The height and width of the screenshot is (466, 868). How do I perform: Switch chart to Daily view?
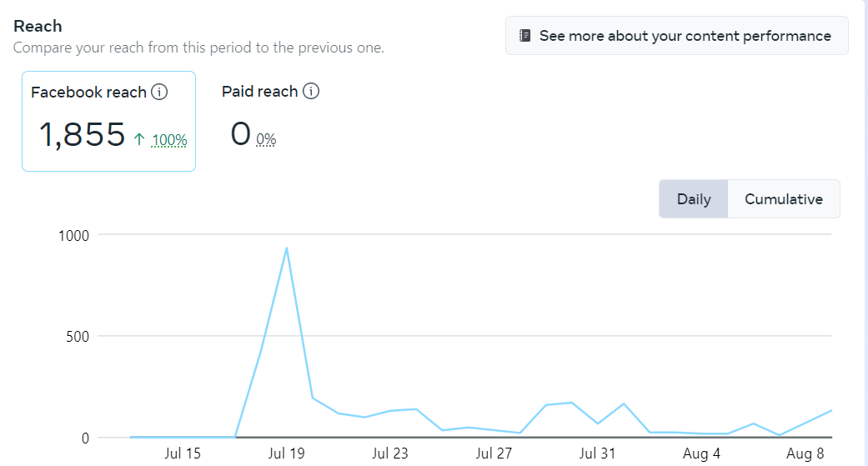(694, 199)
